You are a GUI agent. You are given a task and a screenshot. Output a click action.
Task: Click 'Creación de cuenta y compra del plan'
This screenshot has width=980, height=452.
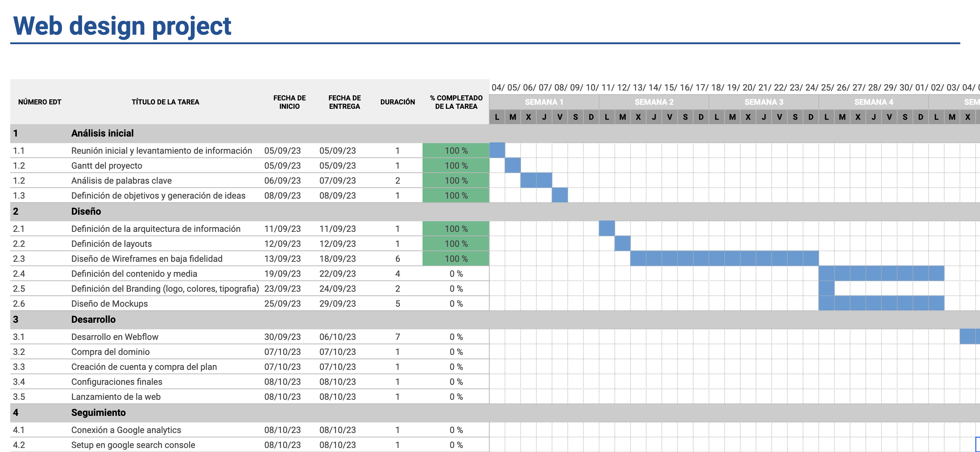(x=144, y=367)
